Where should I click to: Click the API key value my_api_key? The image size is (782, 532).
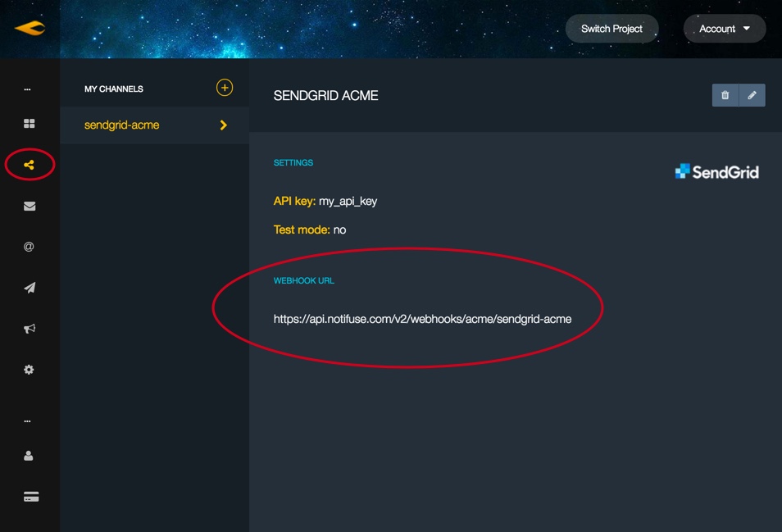348,202
